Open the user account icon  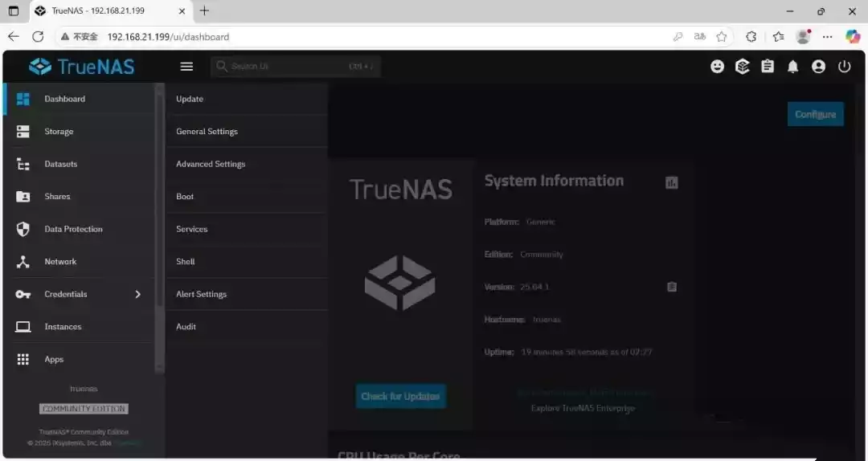click(x=819, y=67)
